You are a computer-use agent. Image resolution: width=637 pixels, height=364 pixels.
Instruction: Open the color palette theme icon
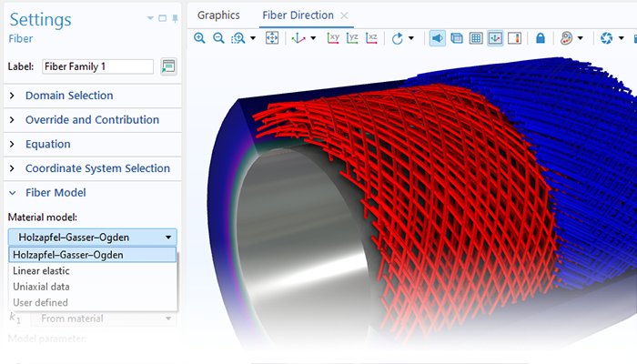click(566, 38)
